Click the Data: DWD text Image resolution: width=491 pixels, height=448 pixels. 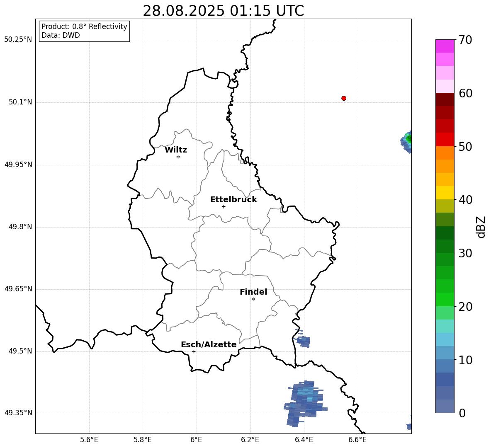coord(61,35)
